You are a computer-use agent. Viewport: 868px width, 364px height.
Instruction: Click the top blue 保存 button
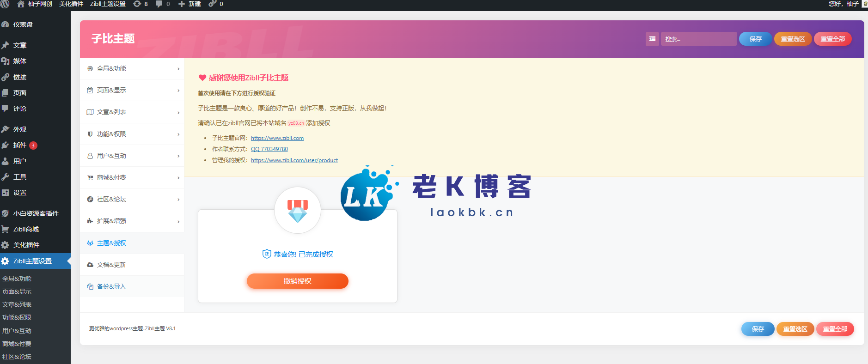coord(755,39)
